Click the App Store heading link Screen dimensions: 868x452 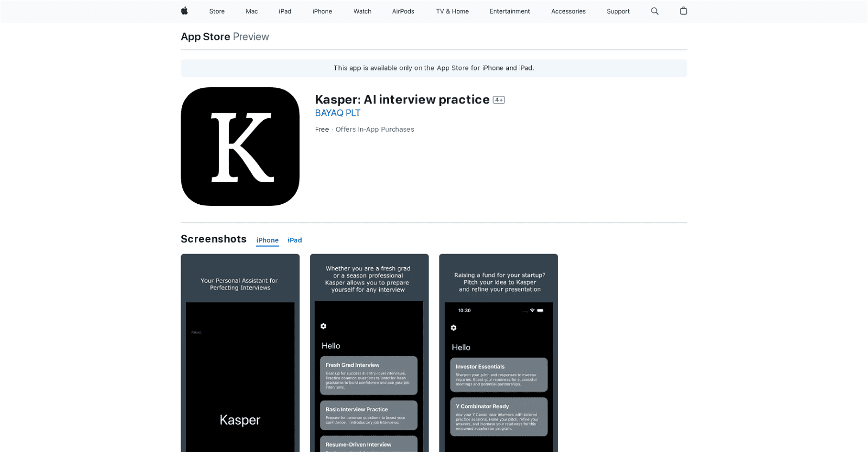[x=206, y=37]
